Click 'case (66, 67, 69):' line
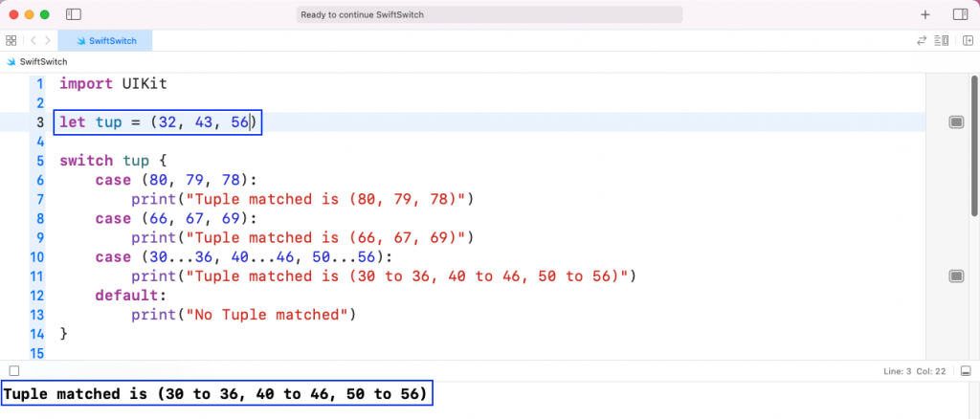This screenshot has width=980, height=419. [176, 218]
